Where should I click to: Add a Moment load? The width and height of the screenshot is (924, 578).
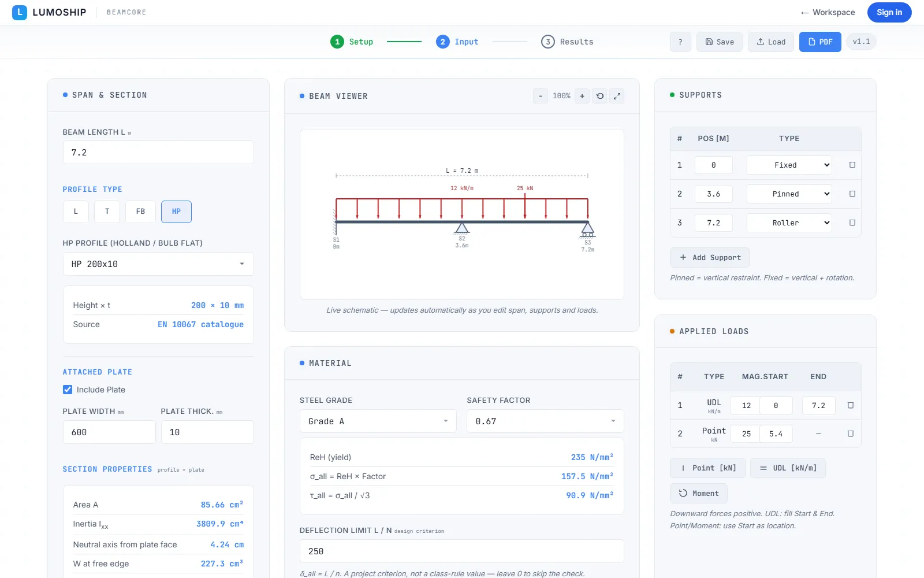(699, 494)
